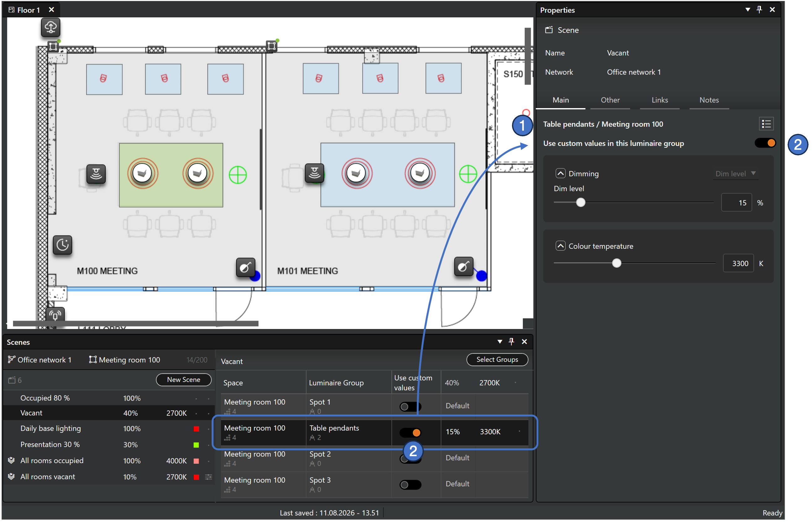Click the wireless gateway icon near lobby
Screen dimensions: 812x522
pyautogui.click(x=55, y=315)
